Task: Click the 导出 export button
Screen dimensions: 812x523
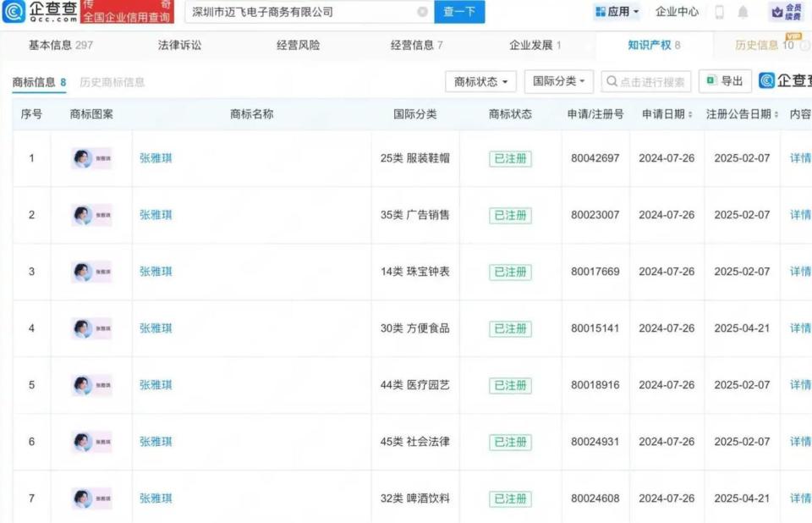Action: pyautogui.click(x=725, y=81)
